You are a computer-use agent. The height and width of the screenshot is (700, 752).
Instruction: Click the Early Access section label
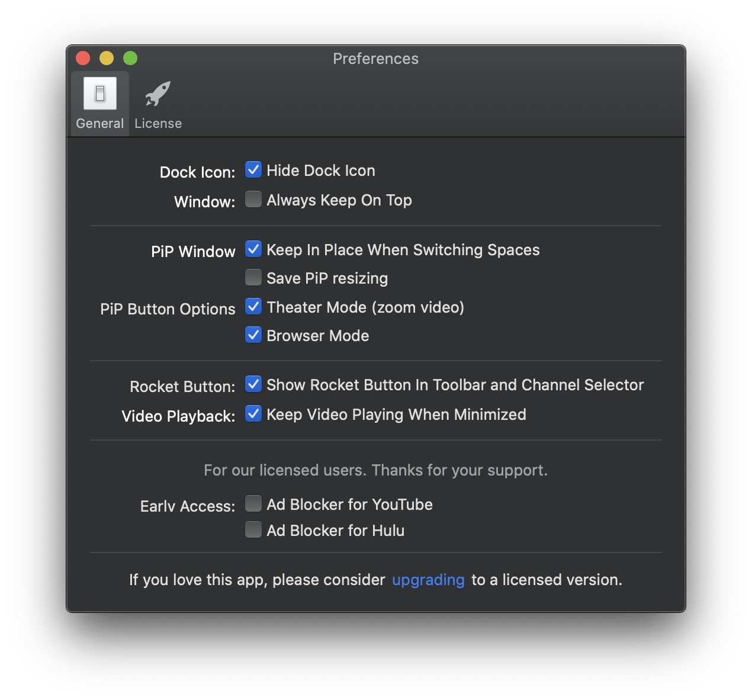(x=187, y=506)
